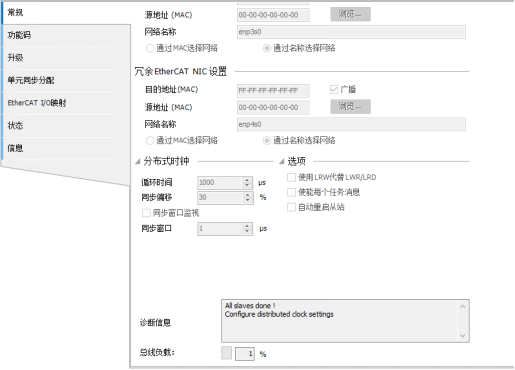Click the redundant source MAC address field
The width and height of the screenshot is (515, 370).
click(x=273, y=108)
